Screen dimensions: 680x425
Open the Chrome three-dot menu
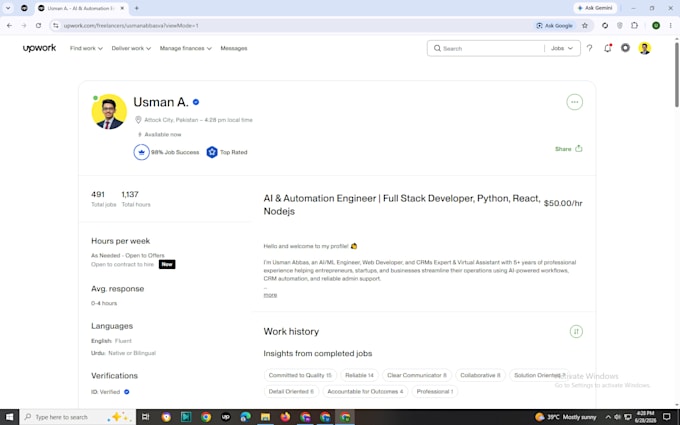click(670, 26)
